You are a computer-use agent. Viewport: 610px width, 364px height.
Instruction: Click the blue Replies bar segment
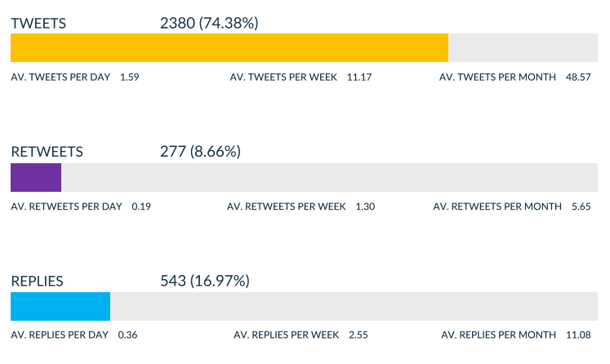pos(60,306)
